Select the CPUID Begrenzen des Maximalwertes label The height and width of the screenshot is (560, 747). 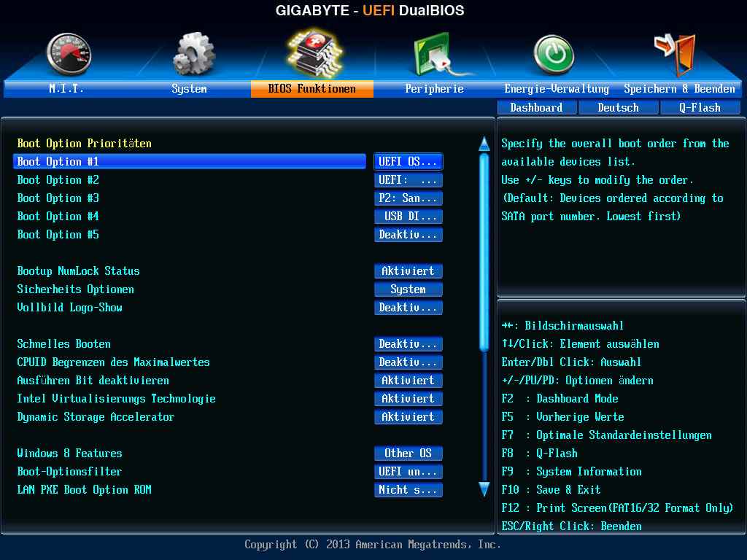pyautogui.click(x=113, y=362)
